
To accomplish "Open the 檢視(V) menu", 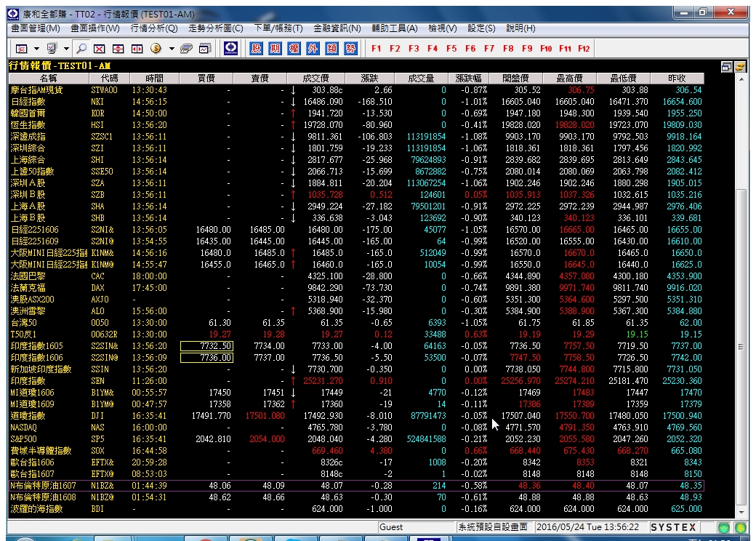I will (443, 28).
